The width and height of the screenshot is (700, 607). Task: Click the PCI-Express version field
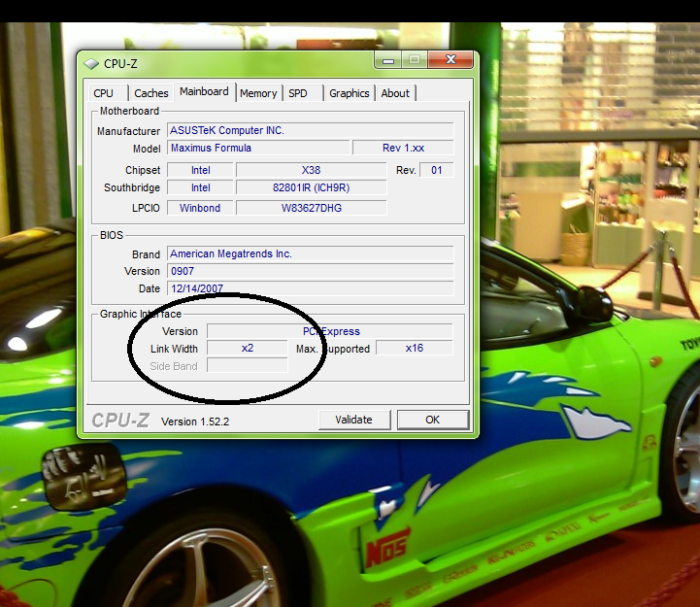coord(330,331)
